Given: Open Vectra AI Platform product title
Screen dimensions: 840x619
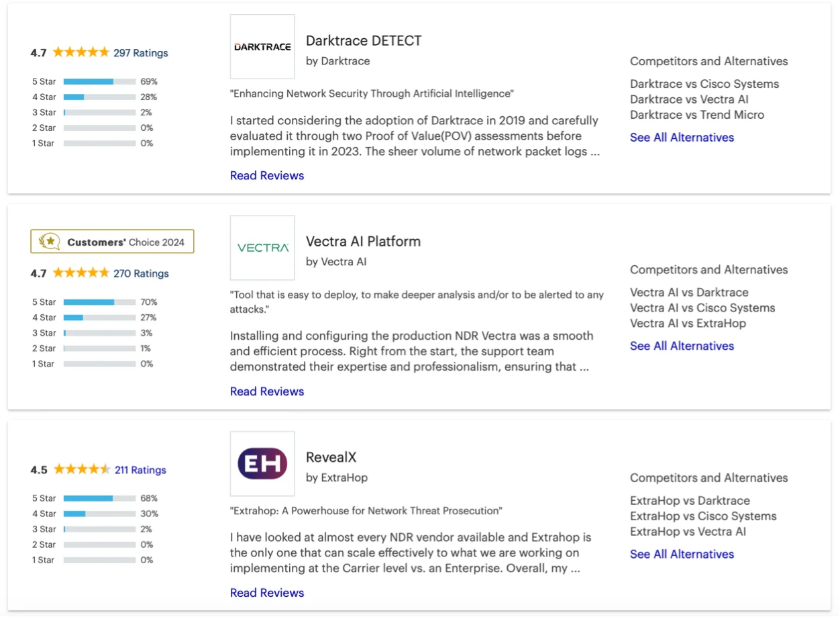Looking at the screenshot, I should (x=363, y=242).
